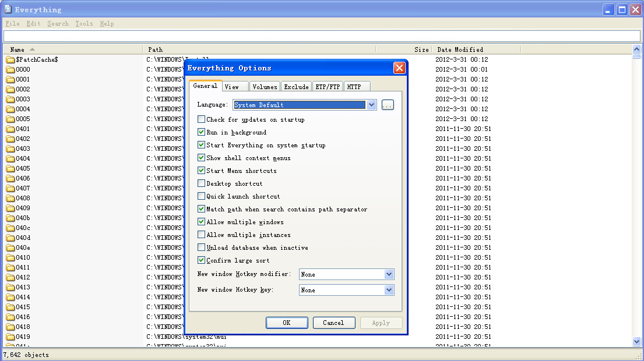This screenshot has width=644, height=361.
Task: Click the OK button
Action: tap(287, 323)
